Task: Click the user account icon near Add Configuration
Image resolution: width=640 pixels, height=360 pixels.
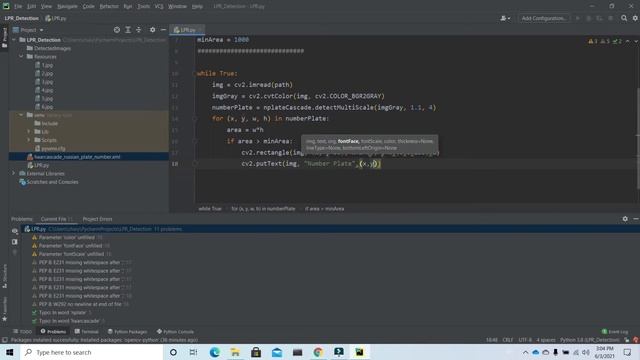Action: pyautogui.click(x=505, y=18)
